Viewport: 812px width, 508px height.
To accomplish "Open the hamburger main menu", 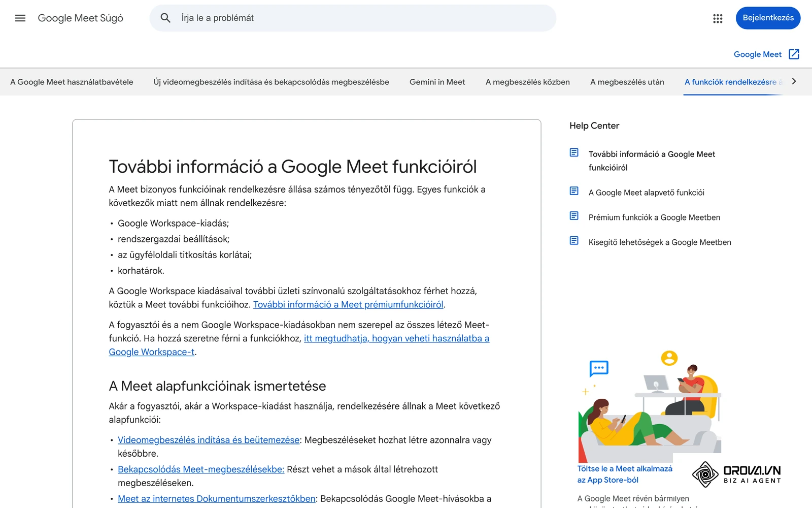I will coord(20,18).
